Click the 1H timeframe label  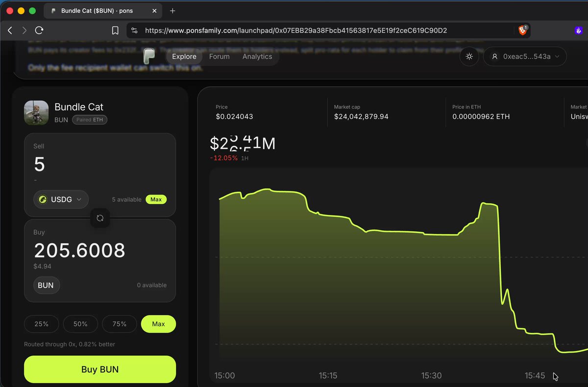(246, 158)
